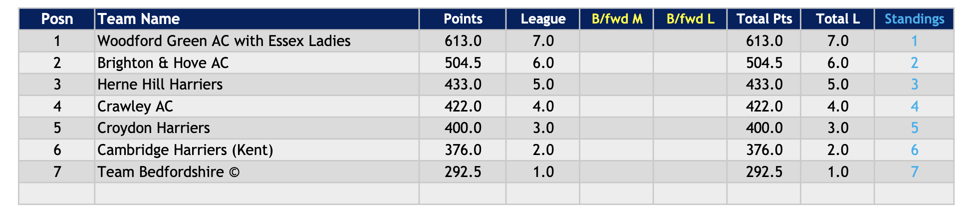
Task: Click the Posn column header
Action: tap(57, 19)
